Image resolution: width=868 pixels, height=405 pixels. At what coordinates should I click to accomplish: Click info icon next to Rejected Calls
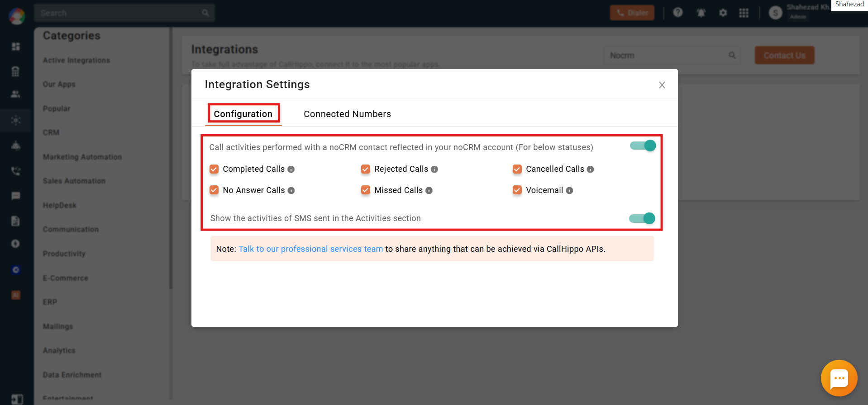(434, 169)
